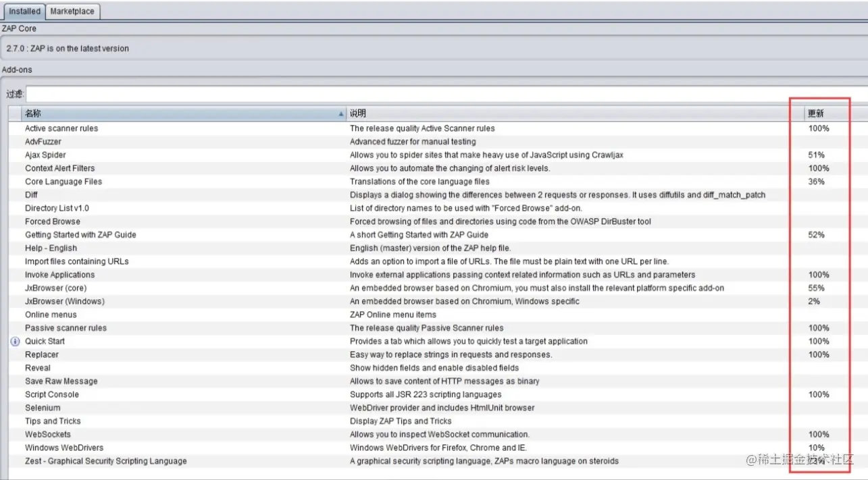Select the Diff add-on row

pos(438,195)
